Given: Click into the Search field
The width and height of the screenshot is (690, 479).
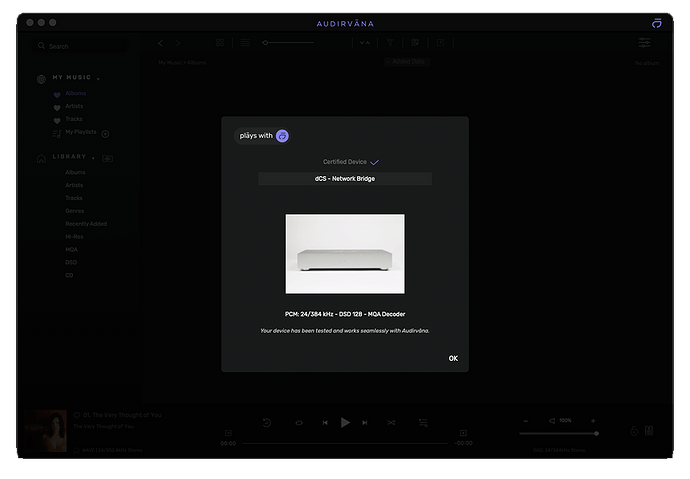Looking at the screenshot, I should pyautogui.click(x=81, y=46).
